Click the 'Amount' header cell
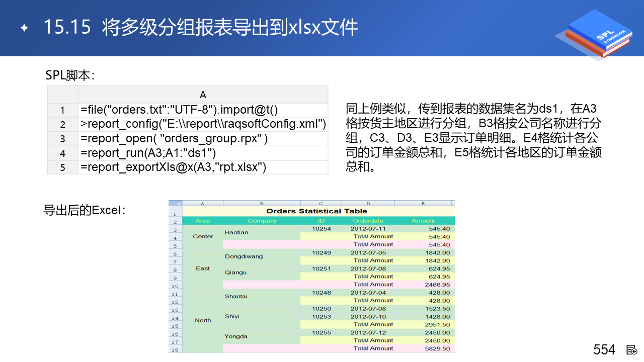Screen dimensions: 644x362 coord(424,221)
